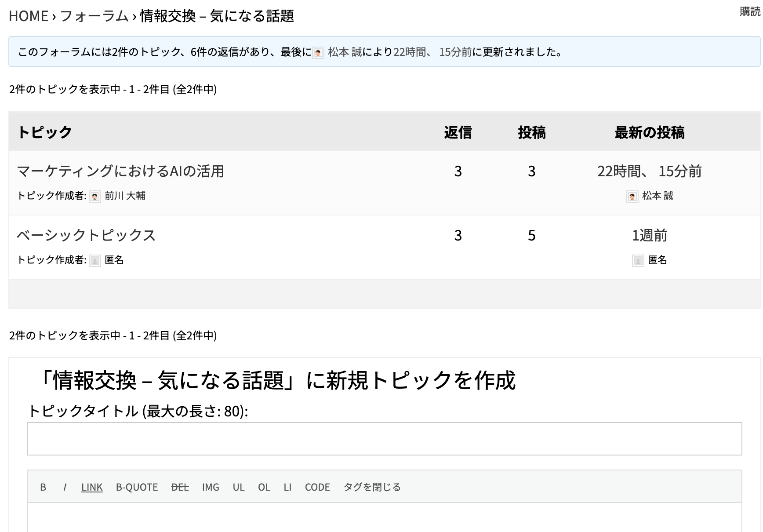Image resolution: width=763 pixels, height=532 pixels.
Task: Open フォーラム breadcrumb link
Action: pos(94,16)
